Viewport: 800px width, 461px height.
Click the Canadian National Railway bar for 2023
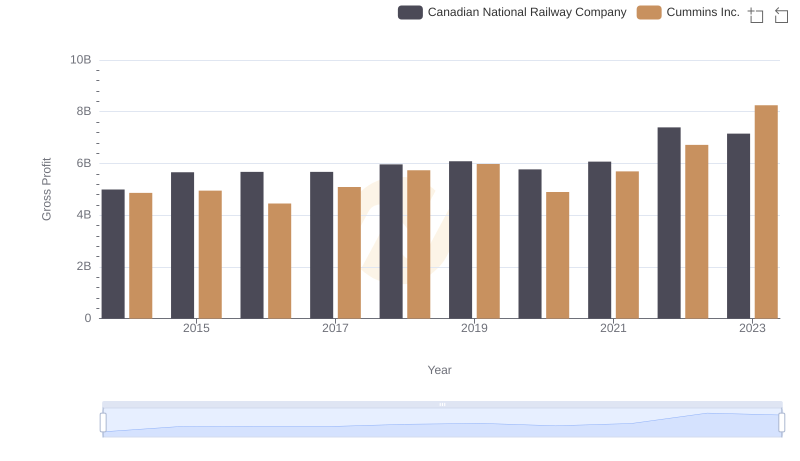(738, 226)
